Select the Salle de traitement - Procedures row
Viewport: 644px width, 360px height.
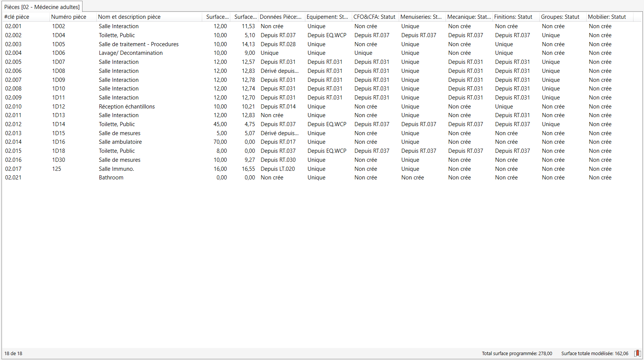pyautogui.click(x=138, y=44)
